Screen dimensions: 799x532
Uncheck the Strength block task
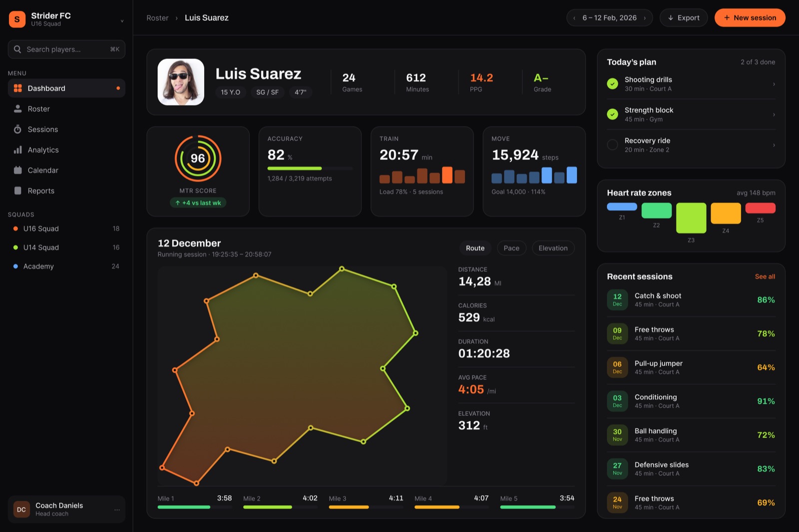(x=612, y=114)
